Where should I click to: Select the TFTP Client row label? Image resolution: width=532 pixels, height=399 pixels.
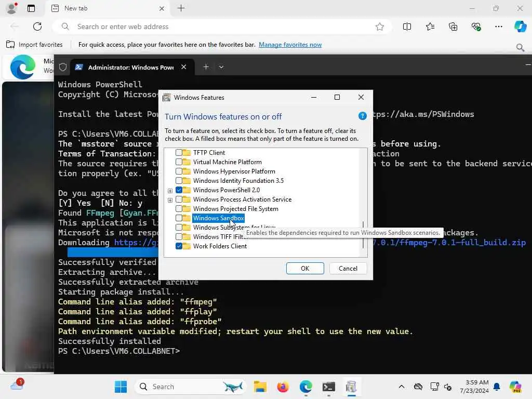pyautogui.click(x=209, y=153)
